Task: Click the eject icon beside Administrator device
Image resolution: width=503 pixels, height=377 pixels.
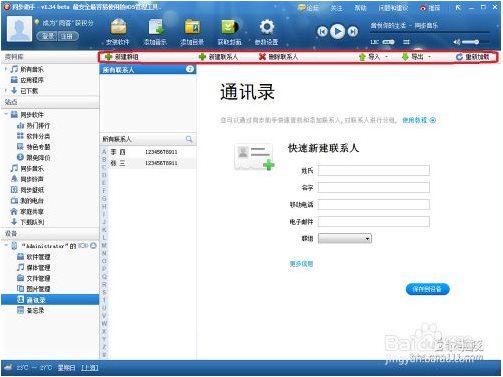Action: pyautogui.click(x=93, y=246)
